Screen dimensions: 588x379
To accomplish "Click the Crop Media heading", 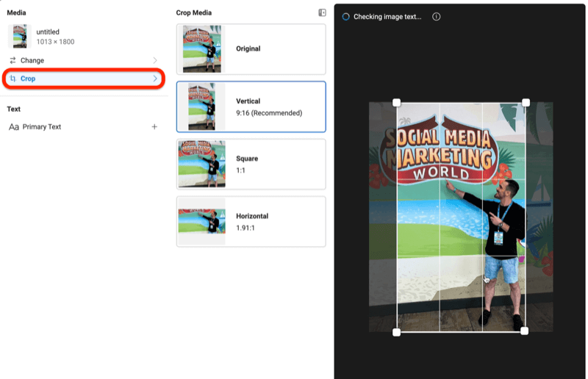I will [194, 12].
